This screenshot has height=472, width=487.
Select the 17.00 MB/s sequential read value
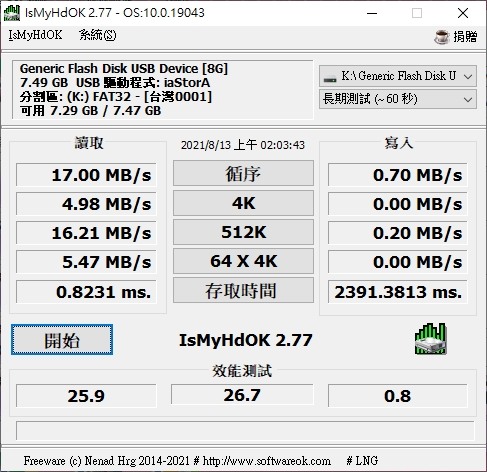(86, 175)
